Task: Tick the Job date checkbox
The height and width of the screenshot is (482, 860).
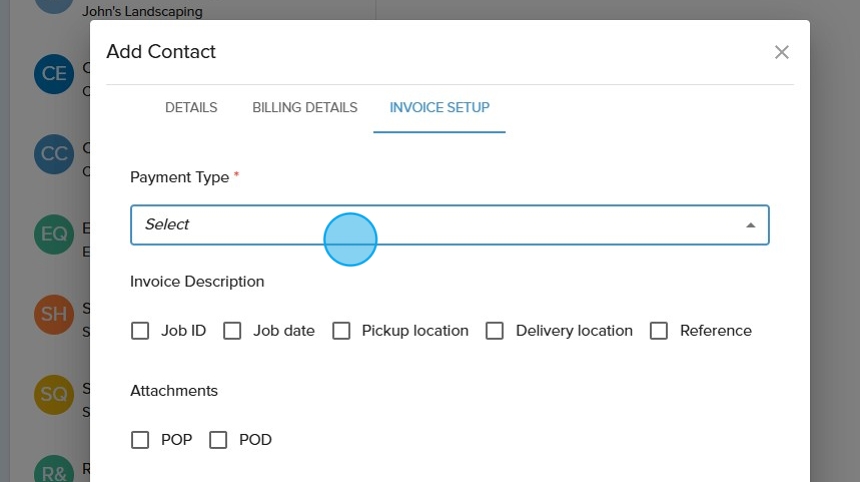Action: (232, 331)
